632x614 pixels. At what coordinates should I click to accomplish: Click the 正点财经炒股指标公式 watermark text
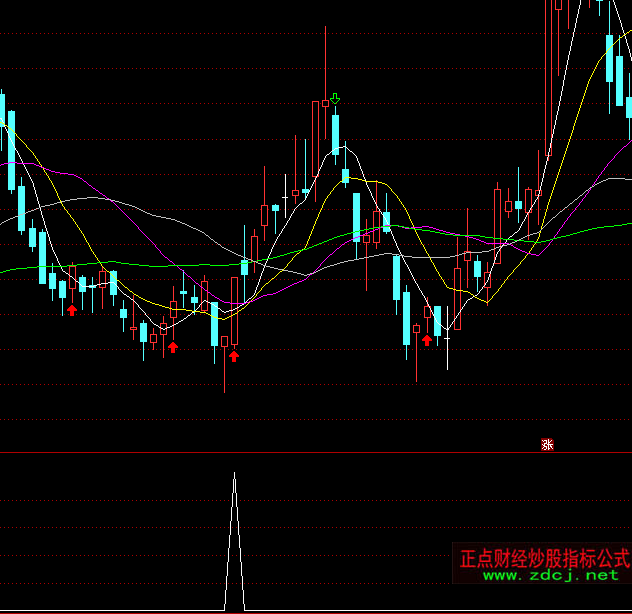click(x=545, y=558)
